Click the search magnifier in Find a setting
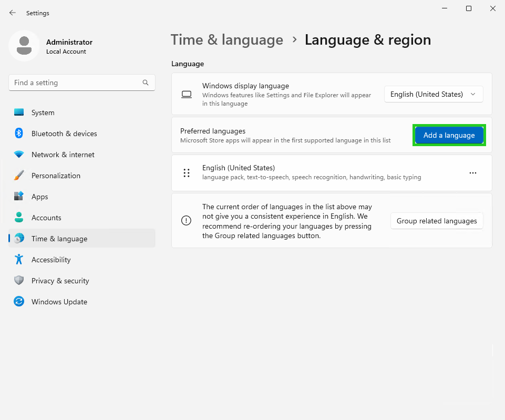The width and height of the screenshot is (505, 420). pyautogui.click(x=145, y=83)
